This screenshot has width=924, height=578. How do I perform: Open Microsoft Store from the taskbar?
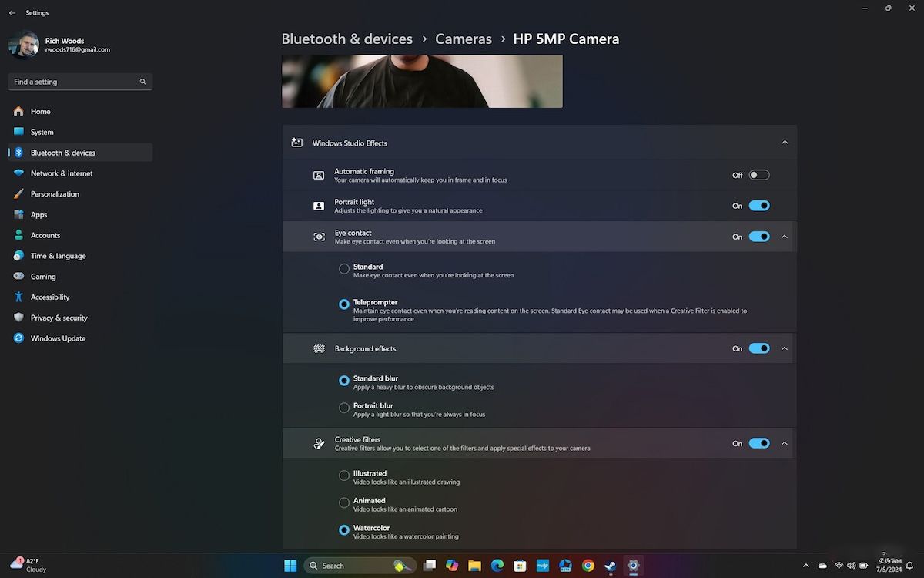tap(520, 566)
